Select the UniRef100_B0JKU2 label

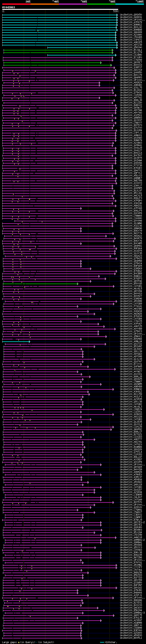click(x=131, y=90)
